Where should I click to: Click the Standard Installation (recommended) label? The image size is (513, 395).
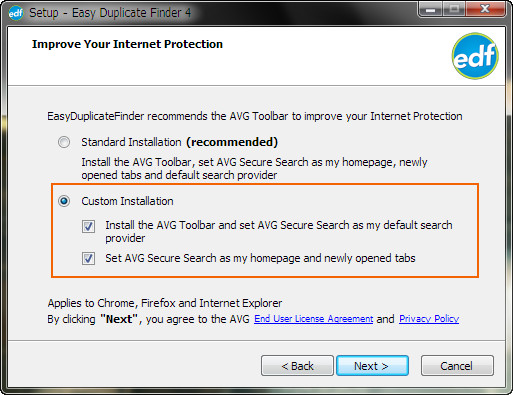[179, 142]
